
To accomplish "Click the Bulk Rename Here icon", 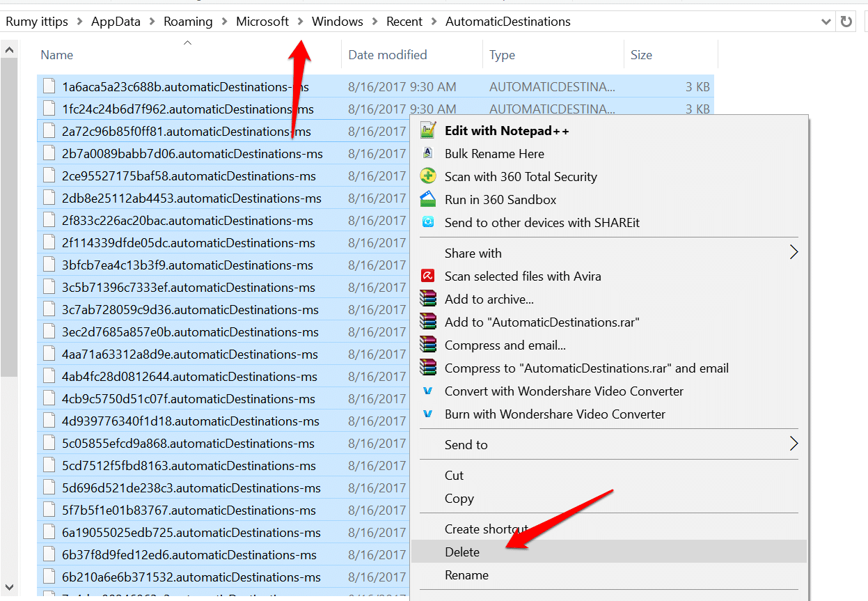I will coord(428,153).
